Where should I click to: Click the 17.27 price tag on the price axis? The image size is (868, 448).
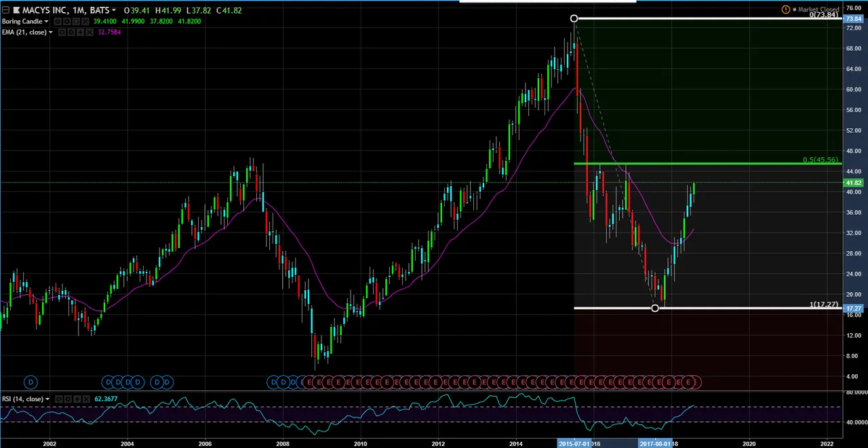coord(854,308)
